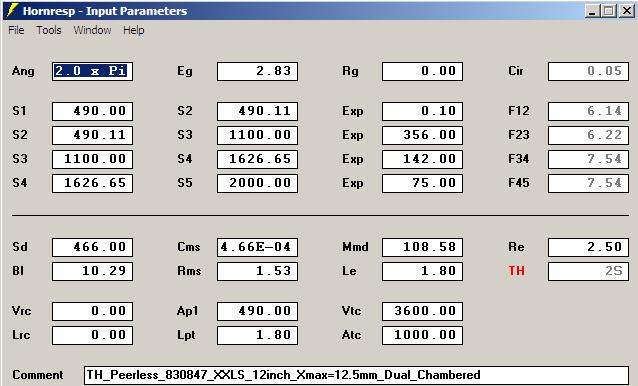
Task: Click the F45 field showing 7.54
Action: 588,183
